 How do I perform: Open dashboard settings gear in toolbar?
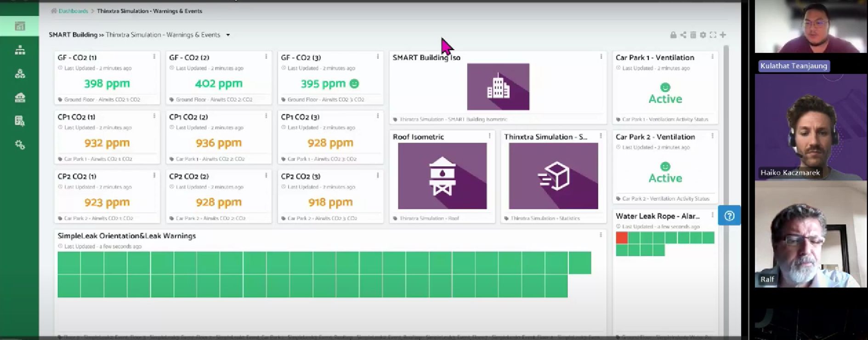[703, 35]
